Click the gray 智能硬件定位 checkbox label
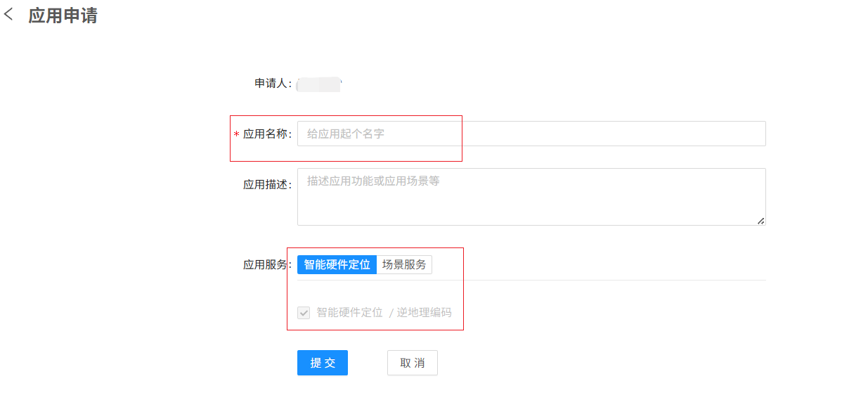868x419 pixels. point(349,313)
